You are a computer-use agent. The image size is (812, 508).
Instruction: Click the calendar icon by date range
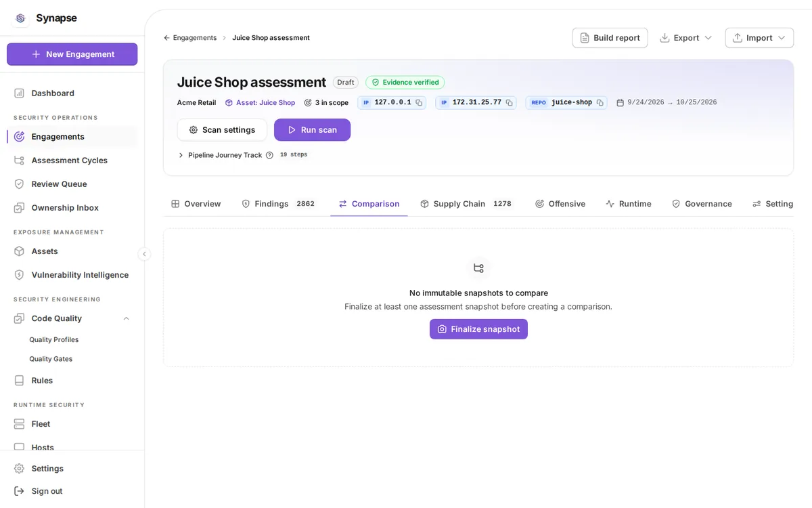(621, 103)
